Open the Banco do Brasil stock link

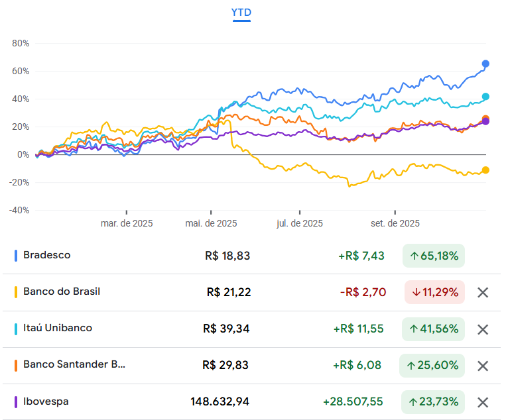click(62, 291)
